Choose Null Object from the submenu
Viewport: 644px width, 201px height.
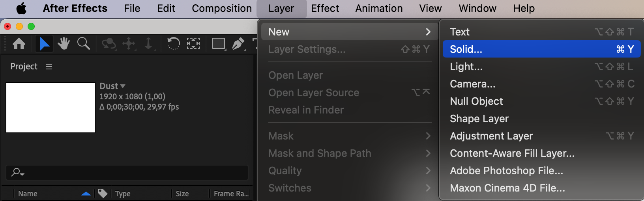pyautogui.click(x=476, y=101)
